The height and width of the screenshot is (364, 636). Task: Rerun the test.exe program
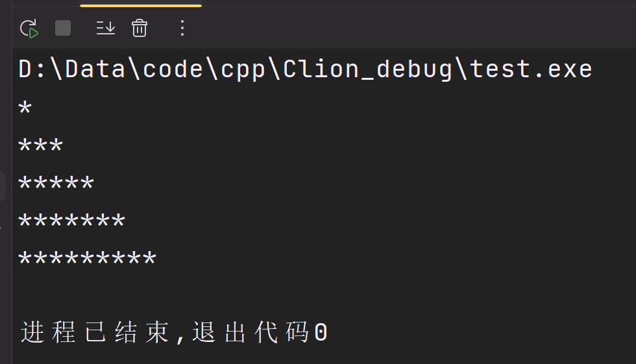[29, 29]
